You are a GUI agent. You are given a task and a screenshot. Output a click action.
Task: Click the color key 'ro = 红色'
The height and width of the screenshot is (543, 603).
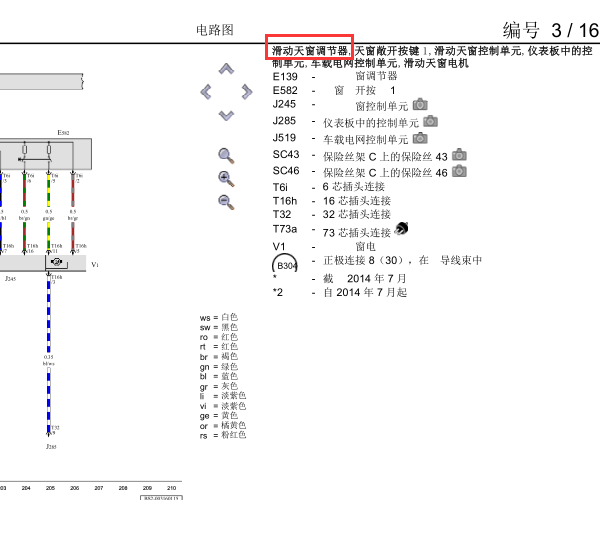[219, 337]
